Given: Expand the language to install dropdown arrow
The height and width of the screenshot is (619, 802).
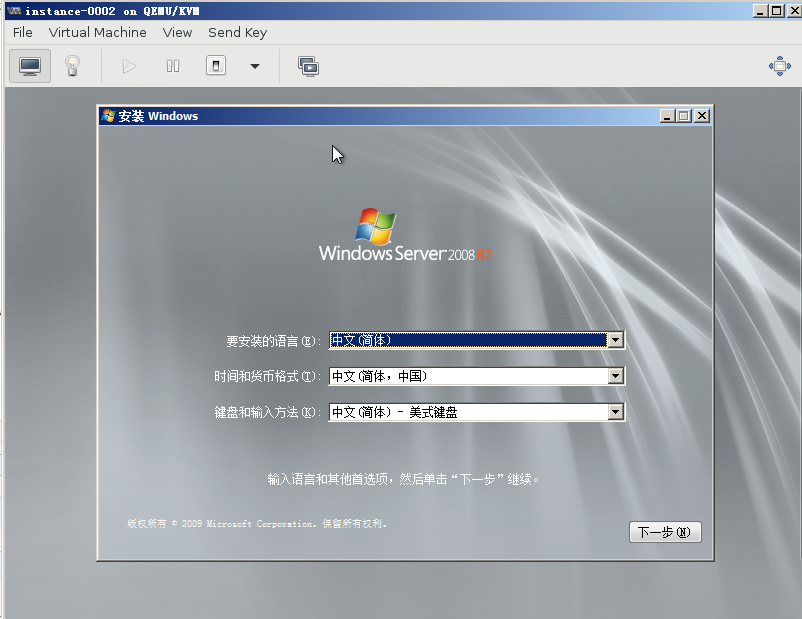Looking at the screenshot, I should click(x=616, y=340).
